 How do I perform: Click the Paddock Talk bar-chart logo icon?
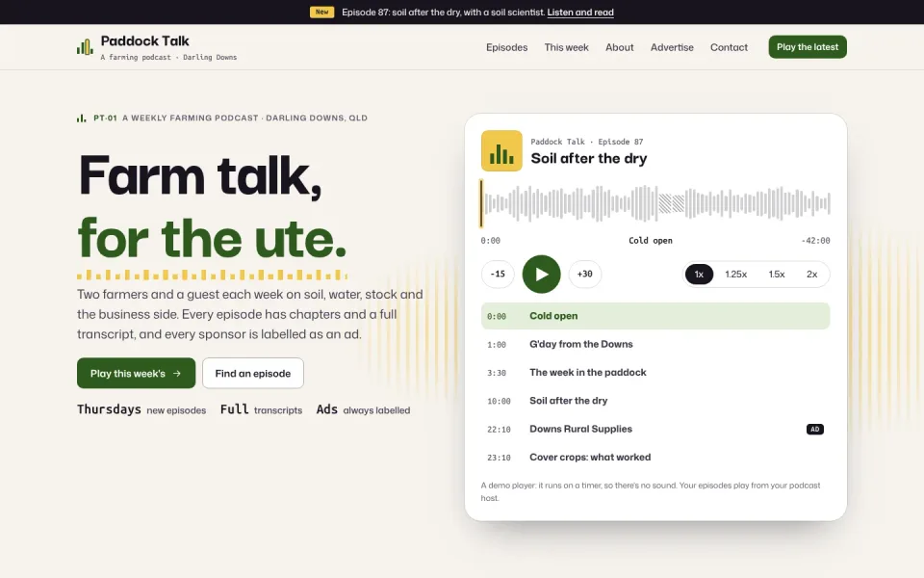[85, 46]
